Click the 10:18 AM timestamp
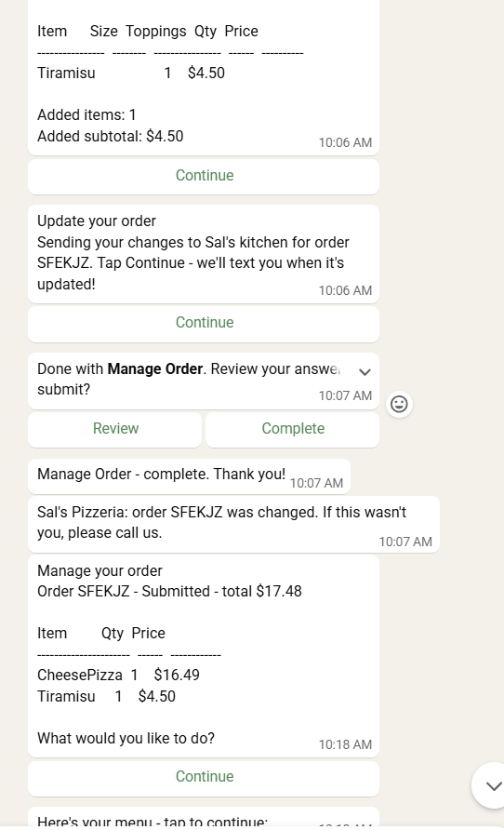This screenshot has width=504, height=830. coord(345,744)
